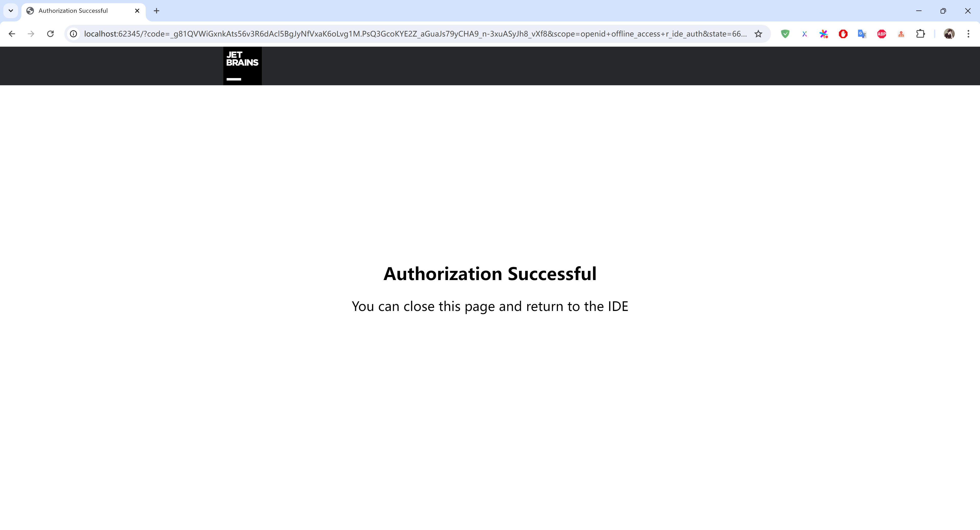980x530 pixels.
Task: Open a new tab with plus button
Action: [x=156, y=11]
